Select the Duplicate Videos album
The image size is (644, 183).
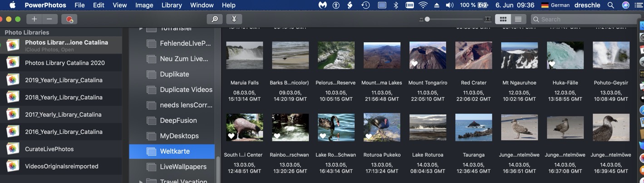[186, 89]
